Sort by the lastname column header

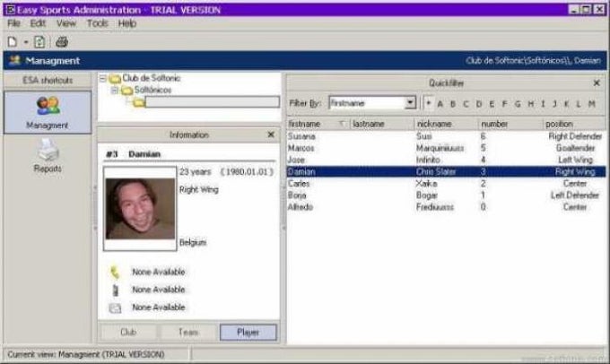click(x=382, y=124)
